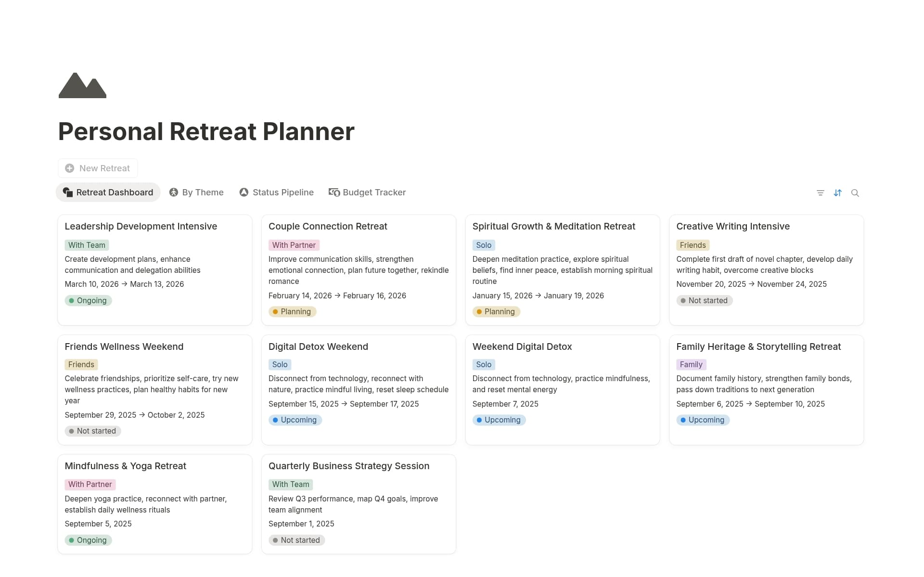
Task: Open Planning status on Couple Connection Retreat
Action: tap(292, 311)
